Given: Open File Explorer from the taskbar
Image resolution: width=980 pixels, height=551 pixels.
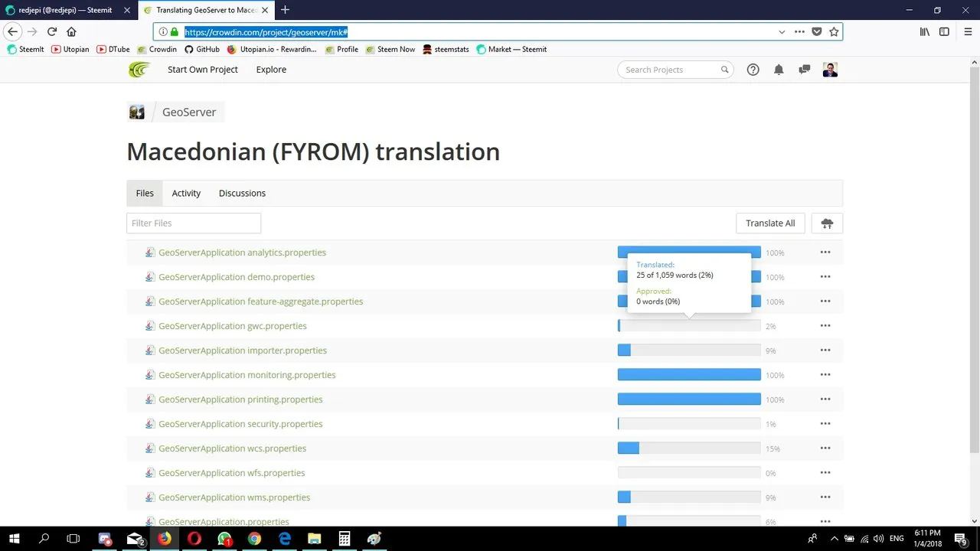Looking at the screenshot, I should point(315,539).
